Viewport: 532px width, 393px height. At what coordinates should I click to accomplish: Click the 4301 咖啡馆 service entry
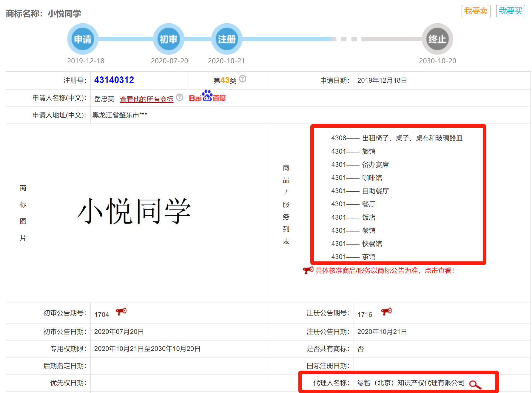(357, 178)
